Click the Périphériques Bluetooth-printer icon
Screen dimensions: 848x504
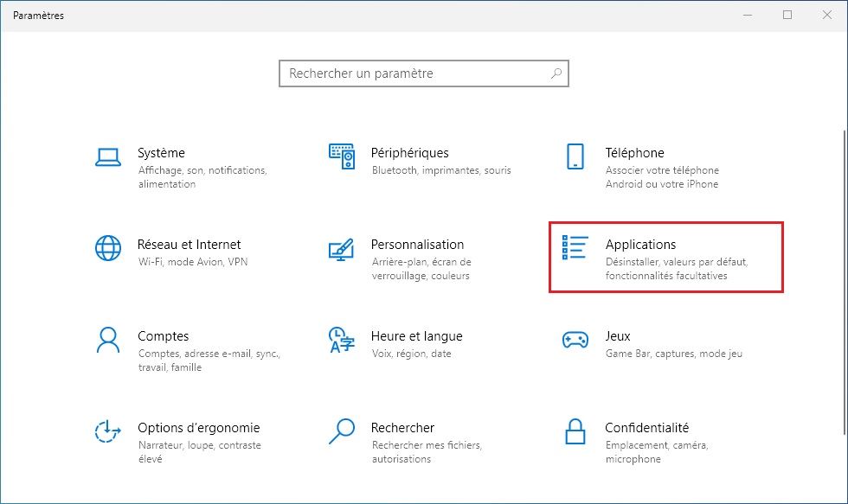pyautogui.click(x=342, y=156)
